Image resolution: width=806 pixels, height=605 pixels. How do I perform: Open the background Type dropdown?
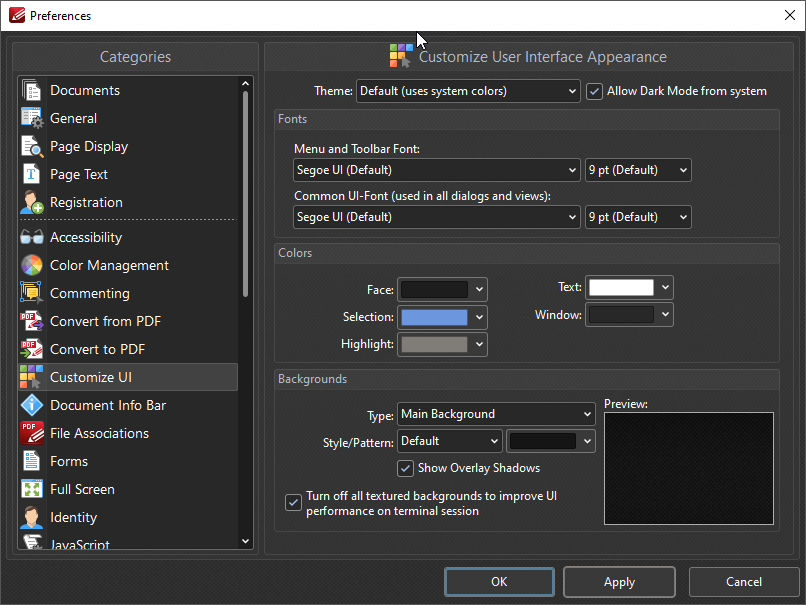tap(496, 414)
